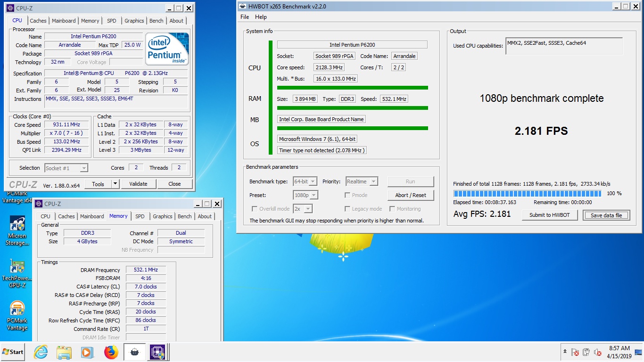This screenshot has width=644, height=362.
Task: Open the Selection Socket #1 dropdown
Action: 66,168
